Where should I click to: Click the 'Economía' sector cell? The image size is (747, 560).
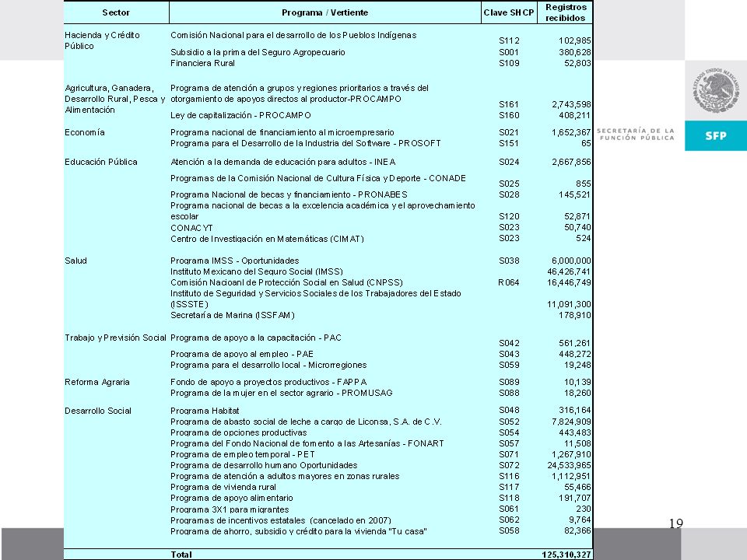(85, 132)
